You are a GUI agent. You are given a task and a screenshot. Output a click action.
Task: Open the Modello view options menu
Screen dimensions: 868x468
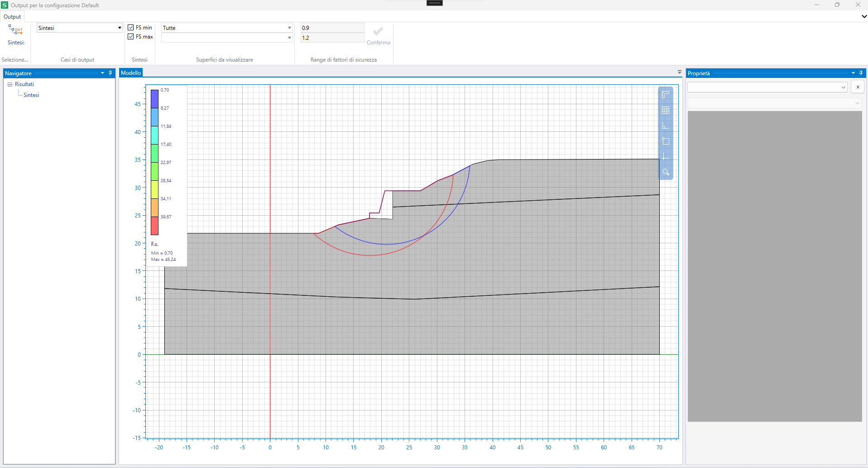679,72
